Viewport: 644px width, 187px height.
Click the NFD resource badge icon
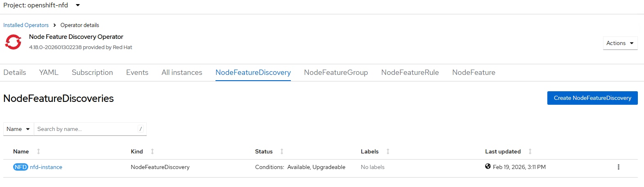[x=20, y=167]
